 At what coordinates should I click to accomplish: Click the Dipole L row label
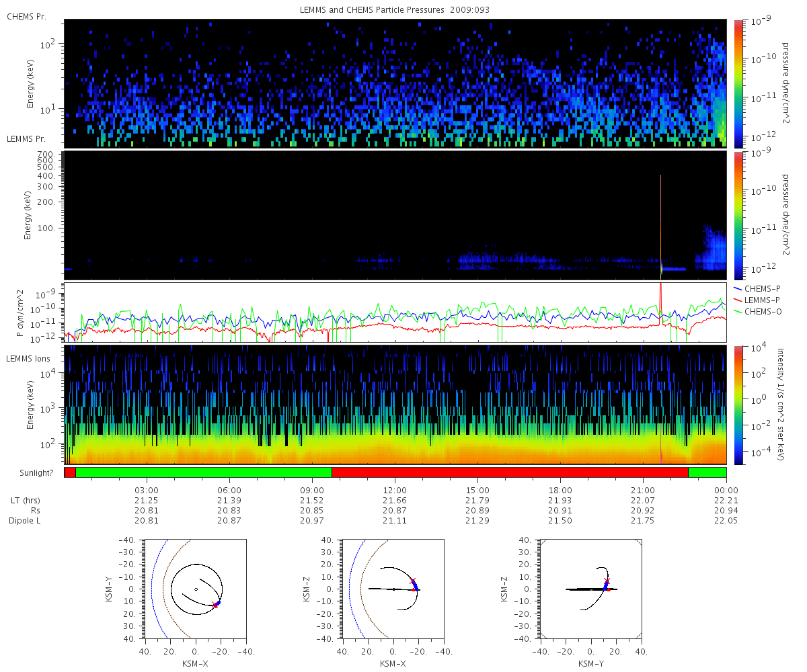pos(26,521)
